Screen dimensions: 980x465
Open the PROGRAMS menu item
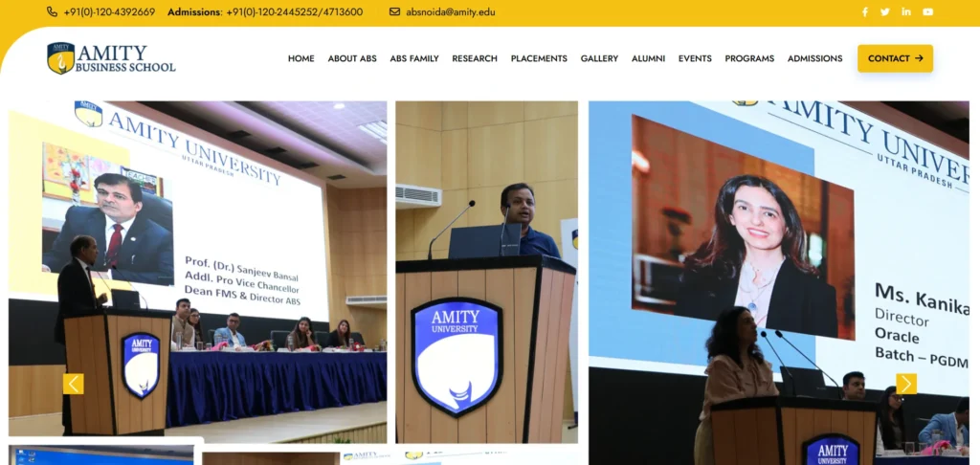(x=749, y=58)
